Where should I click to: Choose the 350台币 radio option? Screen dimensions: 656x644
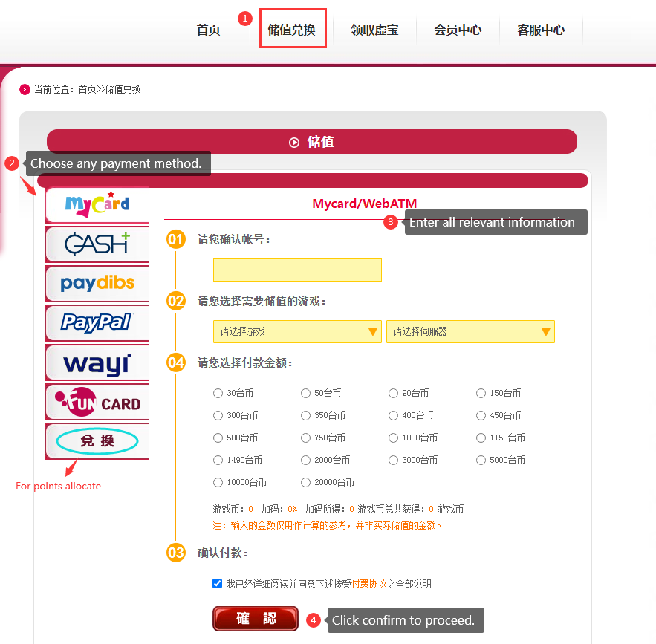306,415
